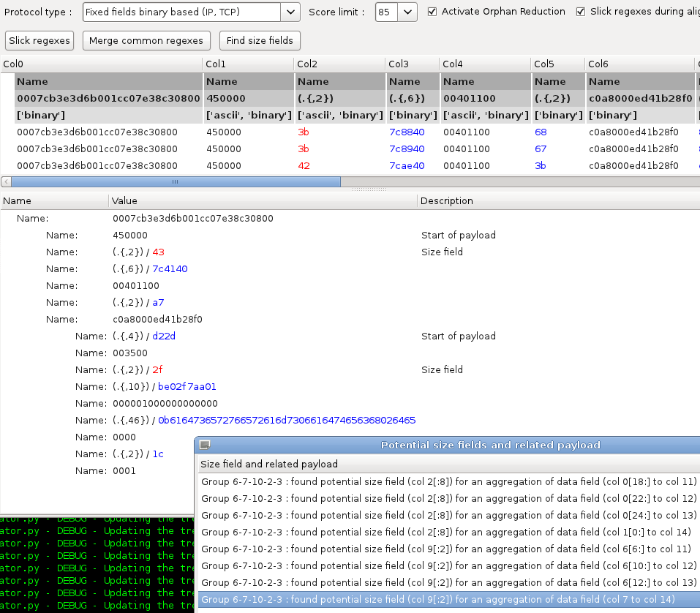This screenshot has width=700, height=613.
Task: Uncheck Activate Orphan Reduction
Action: tap(434, 12)
